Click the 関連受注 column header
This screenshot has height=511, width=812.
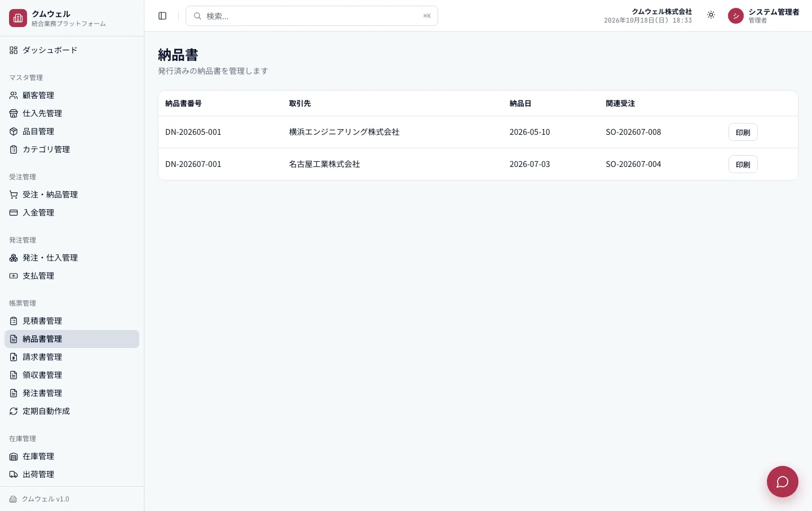[620, 103]
